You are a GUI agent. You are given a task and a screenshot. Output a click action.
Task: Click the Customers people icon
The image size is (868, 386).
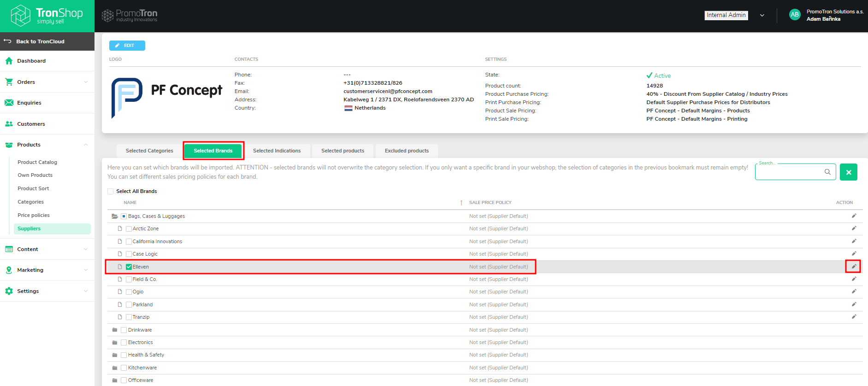click(9, 124)
